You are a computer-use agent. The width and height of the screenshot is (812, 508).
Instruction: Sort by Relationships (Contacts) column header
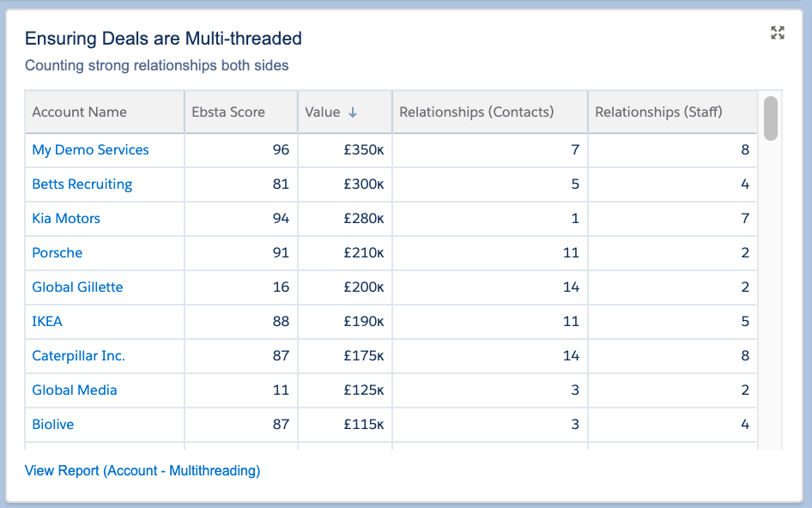click(x=476, y=112)
